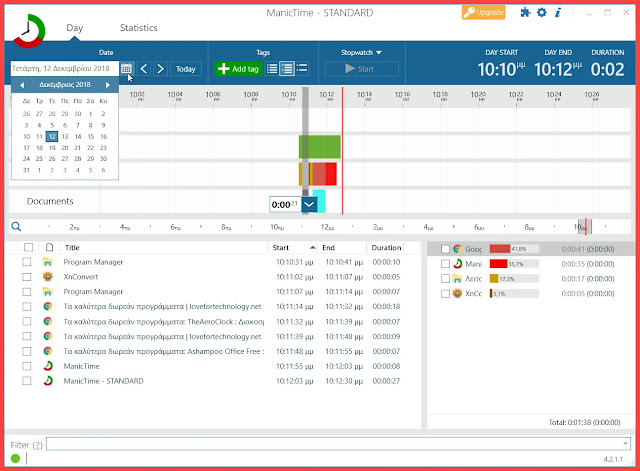Click the ManicTime - STANDARD row icon

pos(48,381)
